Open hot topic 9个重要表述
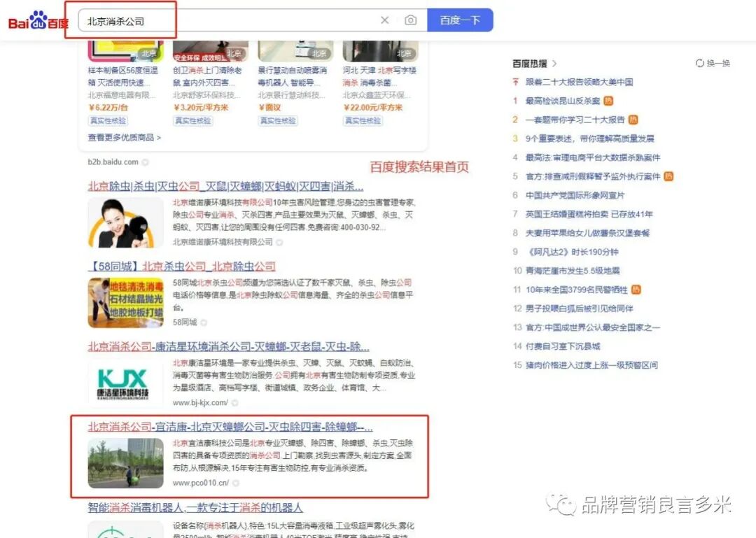This screenshot has height=538, width=756. point(589,139)
